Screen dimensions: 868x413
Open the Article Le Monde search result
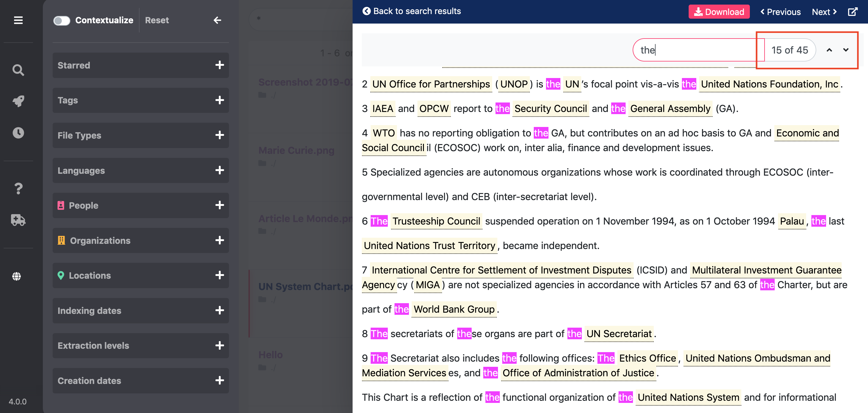click(x=305, y=218)
